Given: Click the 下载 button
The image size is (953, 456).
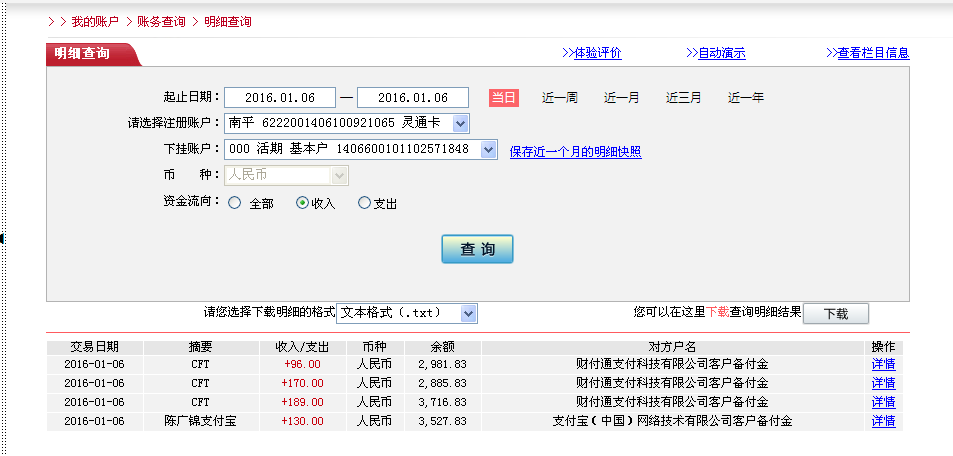Looking at the screenshot, I should pyautogui.click(x=835, y=313).
